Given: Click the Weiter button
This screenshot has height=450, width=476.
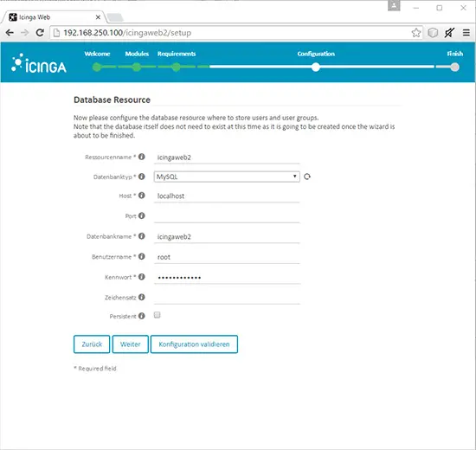Looking at the screenshot, I should point(130,344).
